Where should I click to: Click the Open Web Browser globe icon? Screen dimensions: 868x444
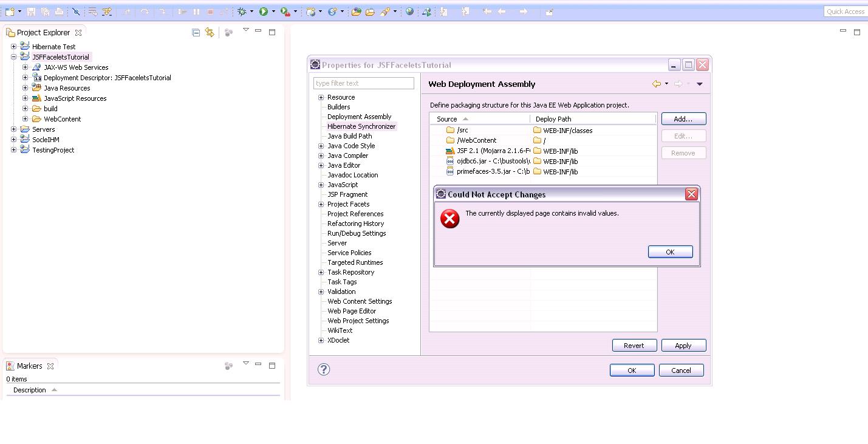click(409, 12)
